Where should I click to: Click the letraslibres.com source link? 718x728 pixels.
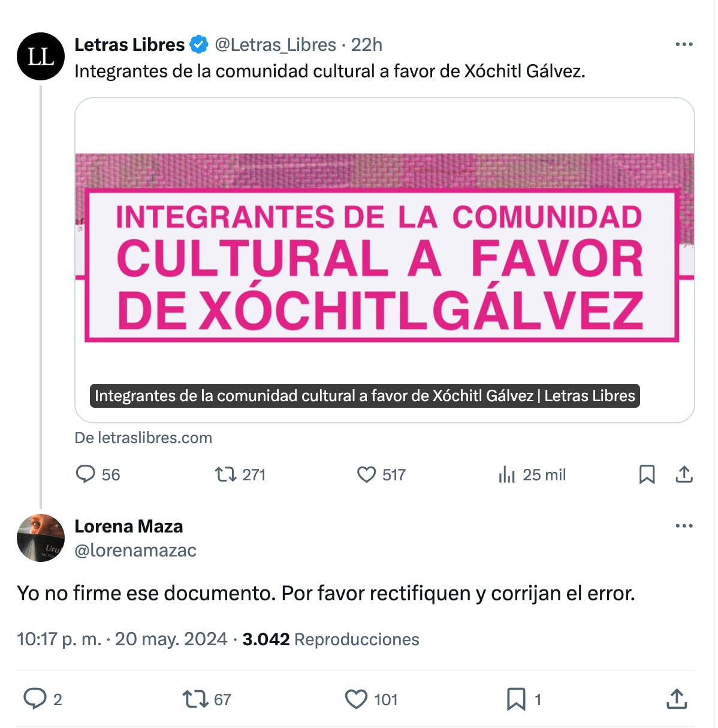[x=143, y=438]
